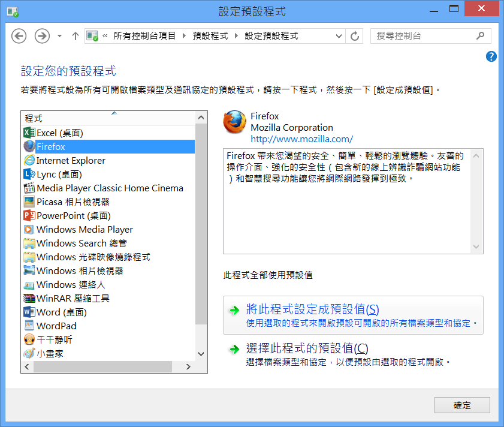This screenshot has width=504, height=427.
Task: Go up one level with up arrow
Action: point(76,36)
